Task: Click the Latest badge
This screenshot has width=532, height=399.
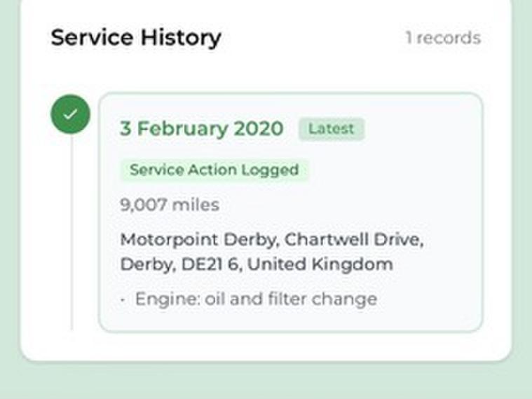Action: point(331,129)
